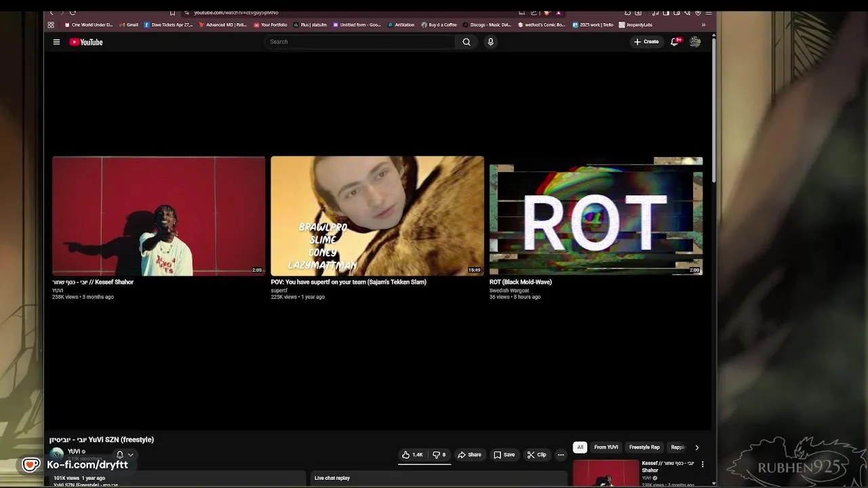The height and width of the screenshot is (488, 868).
Task: Like the video showing 1.4K
Action: coord(412,455)
